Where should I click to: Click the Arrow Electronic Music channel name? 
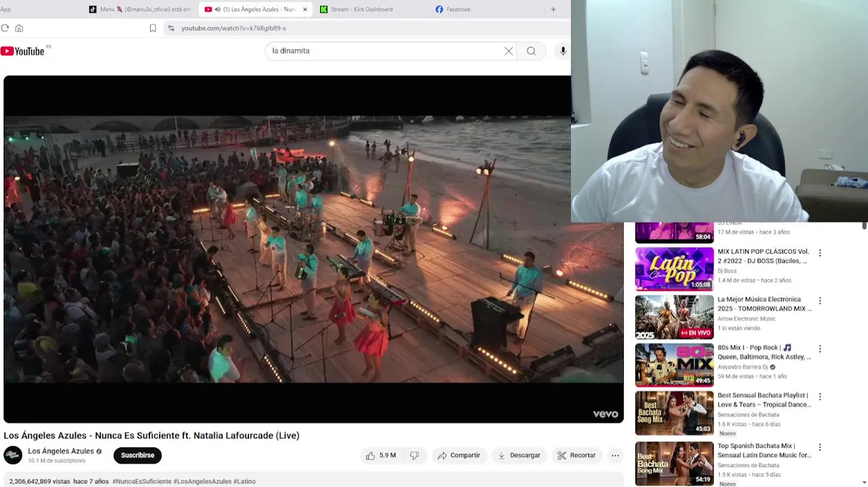pyautogui.click(x=746, y=319)
